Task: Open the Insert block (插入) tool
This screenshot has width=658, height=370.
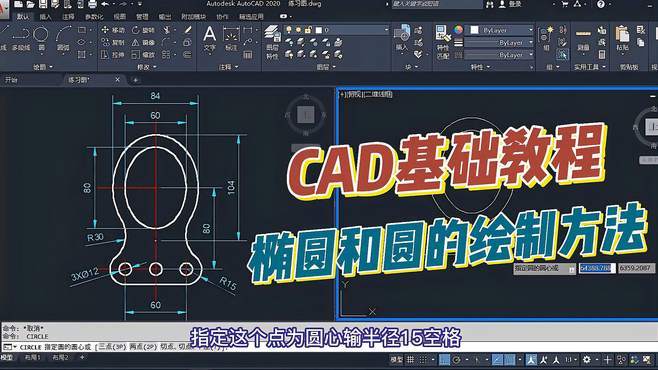Action: coord(402,39)
